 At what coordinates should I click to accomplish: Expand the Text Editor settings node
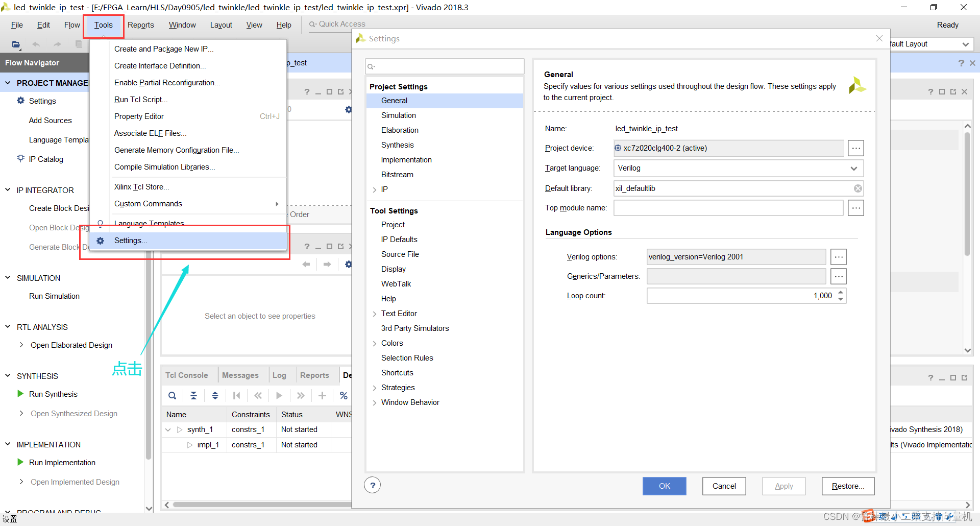(x=375, y=314)
